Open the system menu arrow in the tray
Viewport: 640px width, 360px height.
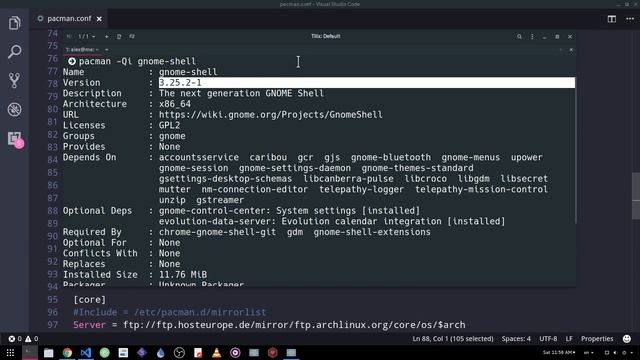click(x=632, y=353)
